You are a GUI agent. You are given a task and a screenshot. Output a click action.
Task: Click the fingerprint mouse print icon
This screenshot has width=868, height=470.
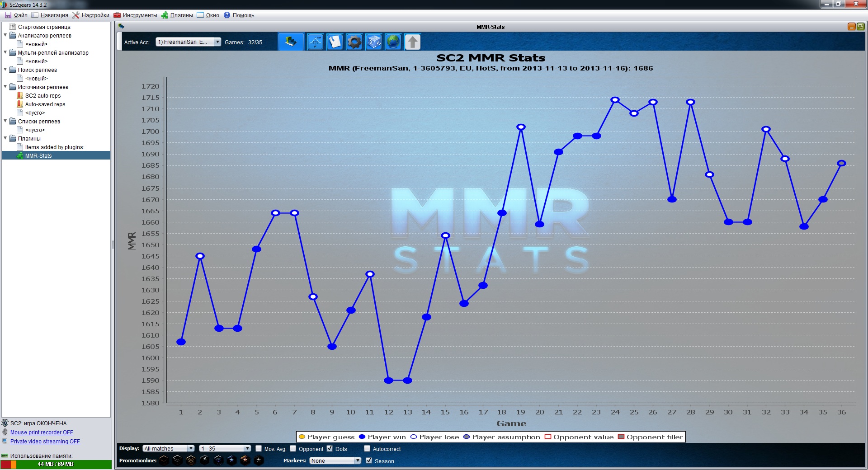tap(5, 432)
